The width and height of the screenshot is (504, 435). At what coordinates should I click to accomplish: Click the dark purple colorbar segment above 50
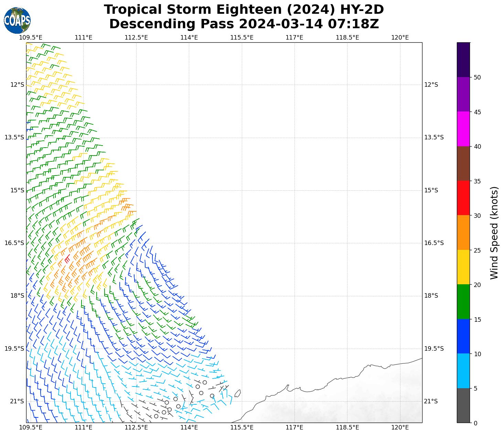(463, 60)
